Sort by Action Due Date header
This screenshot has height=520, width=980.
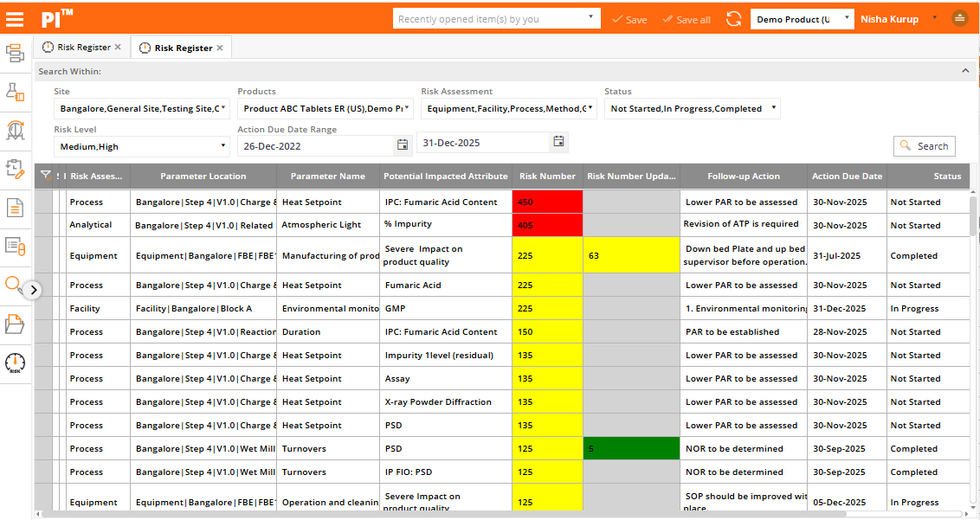point(847,177)
